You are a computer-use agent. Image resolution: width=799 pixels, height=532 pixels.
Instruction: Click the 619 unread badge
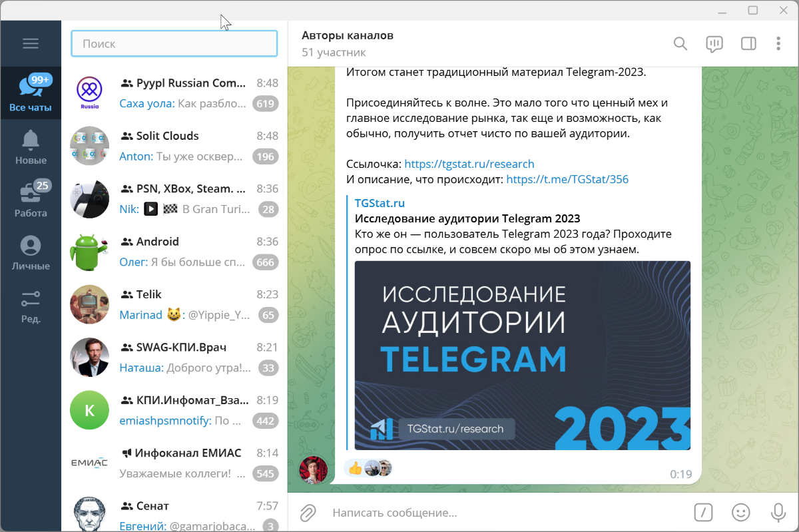[x=266, y=103]
